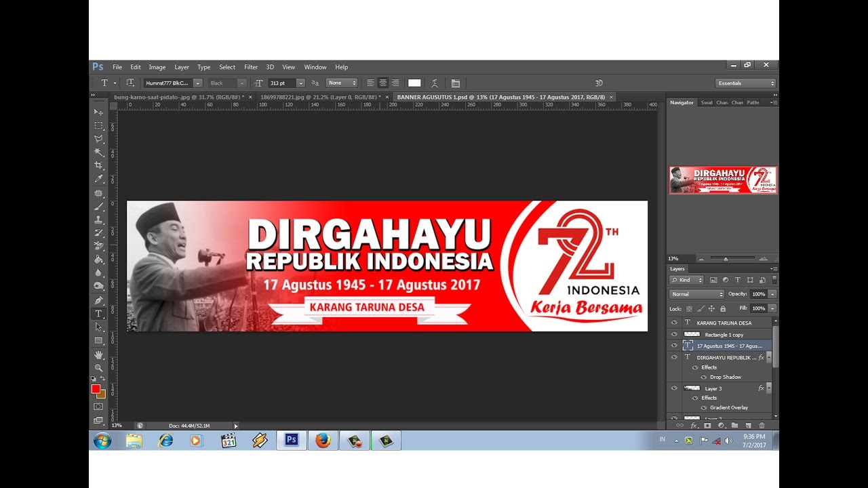Select the Path Selection tool
Viewport: 868px width, 488px height.
pyautogui.click(x=98, y=327)
